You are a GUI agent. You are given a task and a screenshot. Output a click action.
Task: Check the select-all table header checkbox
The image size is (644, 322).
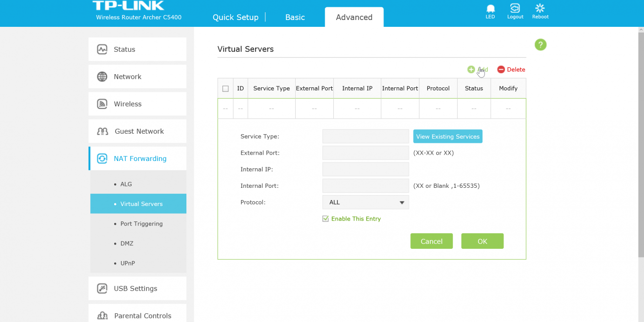225,89
